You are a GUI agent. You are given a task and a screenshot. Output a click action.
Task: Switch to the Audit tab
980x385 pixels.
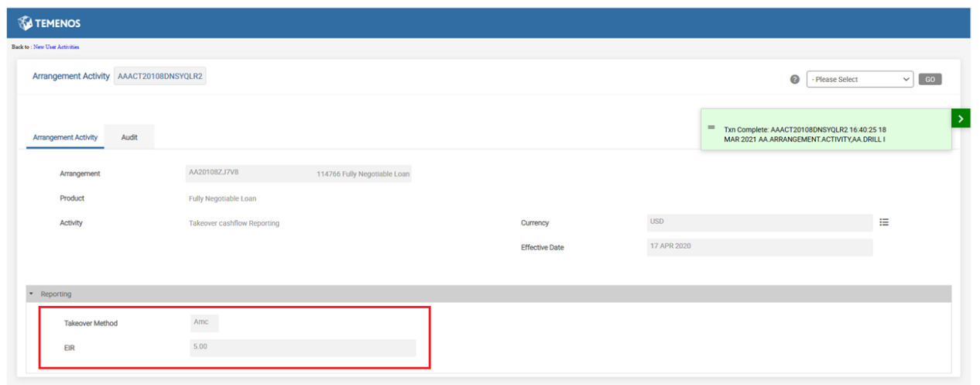point(129,137)
